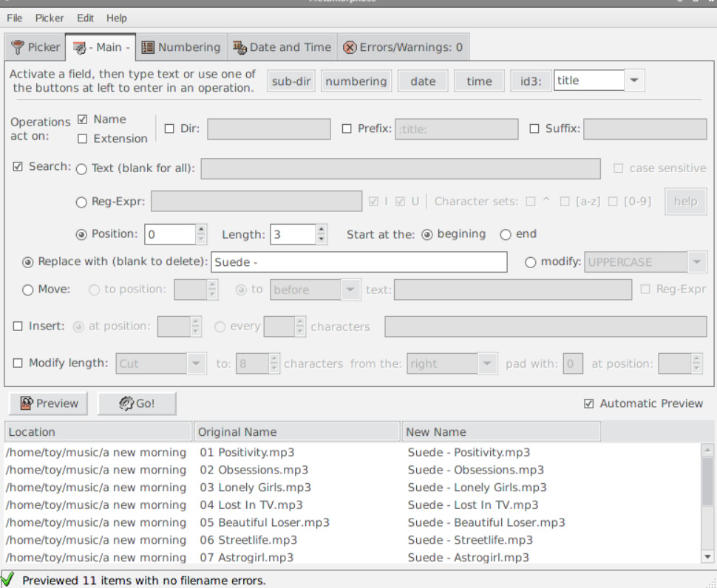Click new name Suede - Astrogirl.mp3
Viewport: 717px width, 588px height.
tap(468, 558)
